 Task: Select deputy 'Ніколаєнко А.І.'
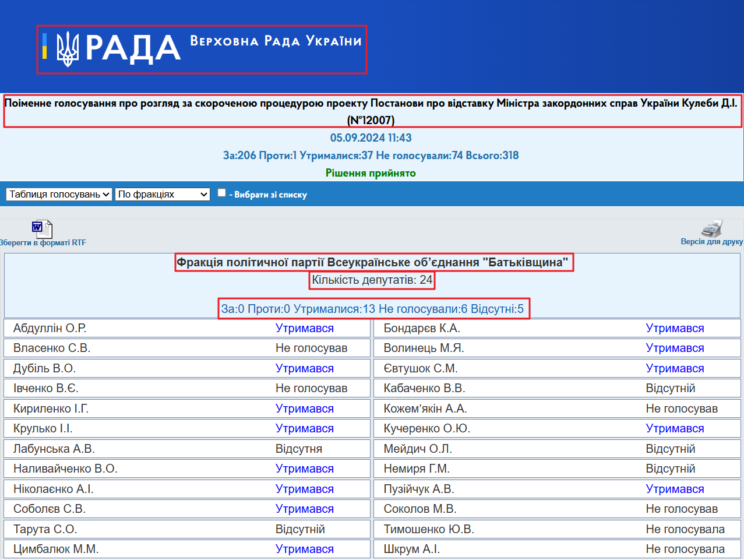coord(54,489)
